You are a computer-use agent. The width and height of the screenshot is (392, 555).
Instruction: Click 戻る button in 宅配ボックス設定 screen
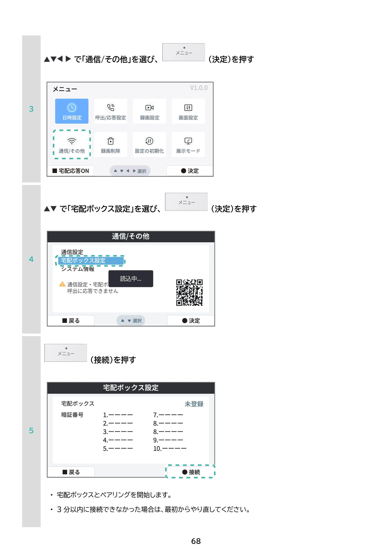point(71,472)
